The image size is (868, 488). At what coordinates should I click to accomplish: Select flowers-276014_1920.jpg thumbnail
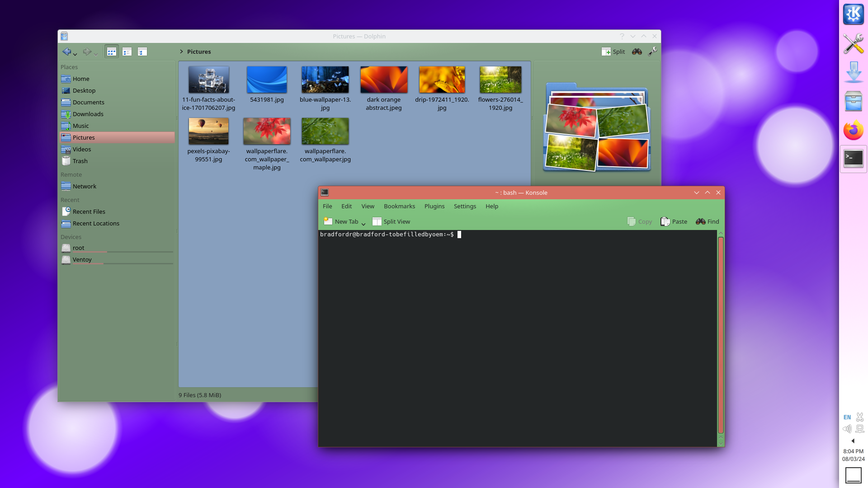[500, 80]
